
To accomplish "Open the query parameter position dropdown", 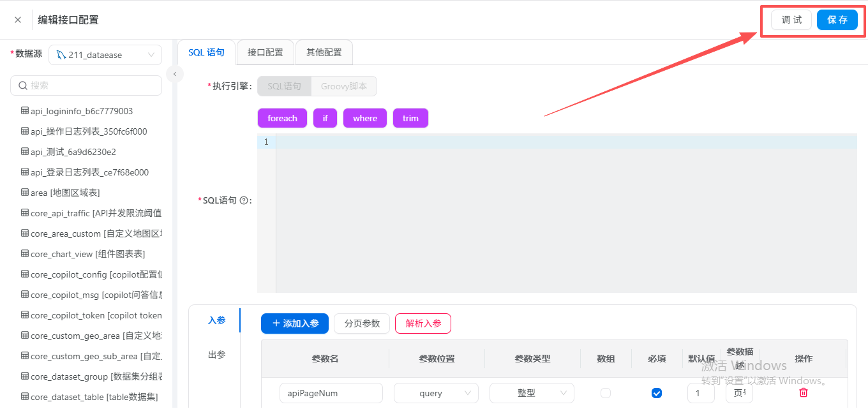I will (436, 393).
